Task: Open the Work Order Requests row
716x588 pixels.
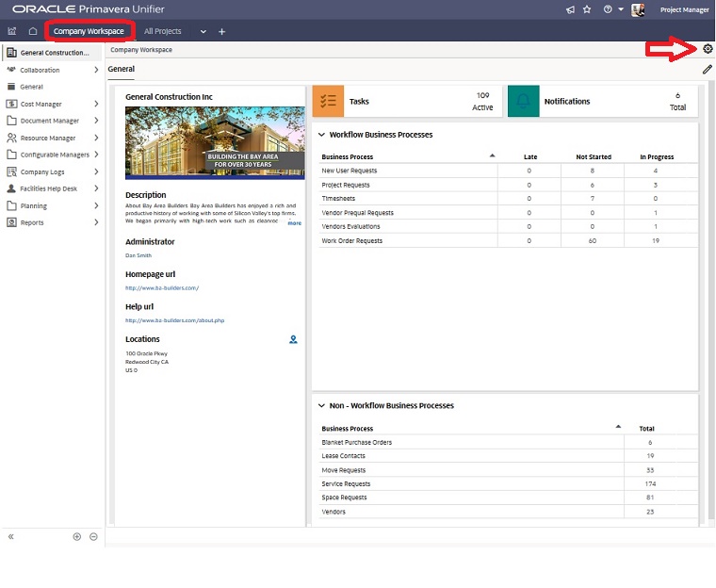Action: point(508,240)
